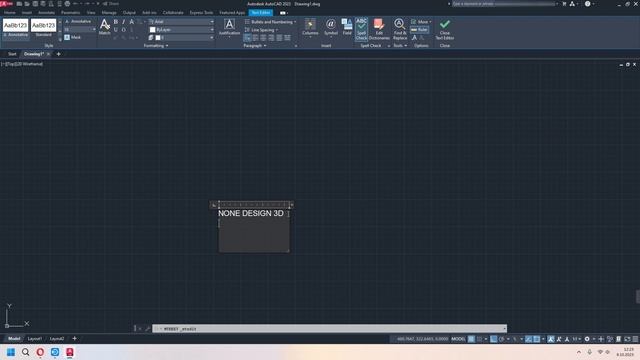Open the ByLayer color dropdown
The image size is (640, 360).
tap(181, 30)
